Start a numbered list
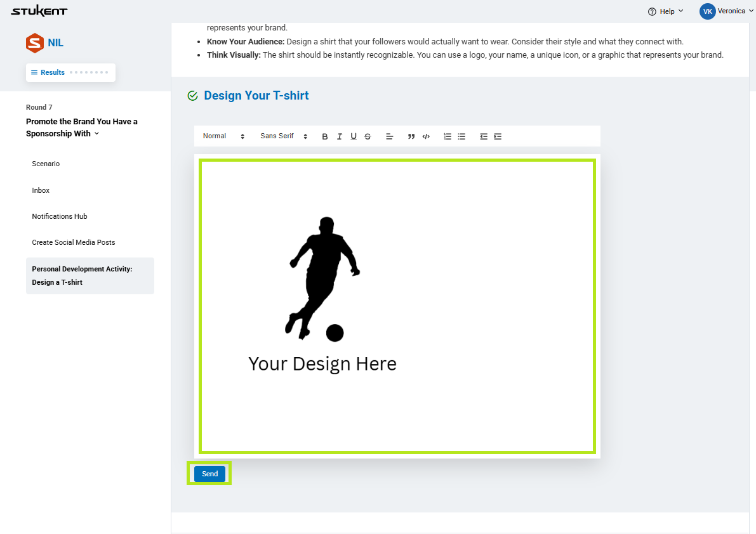Image resolution: width=756 pixels, height=534 pixels. pos(448,136)
